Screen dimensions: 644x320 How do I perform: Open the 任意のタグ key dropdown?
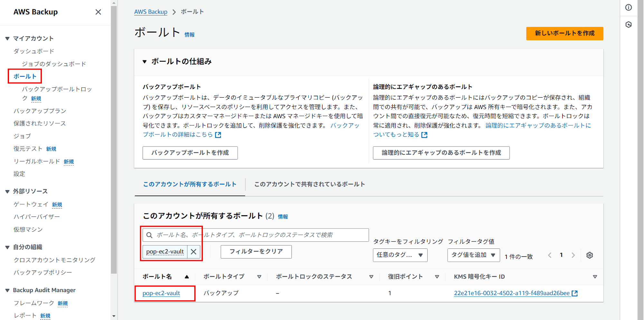400,255
